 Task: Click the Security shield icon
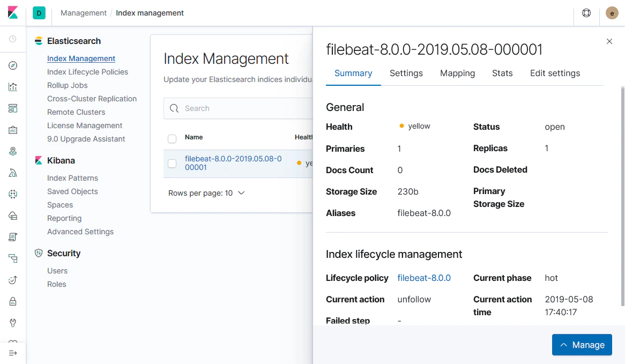click(38, 253)
